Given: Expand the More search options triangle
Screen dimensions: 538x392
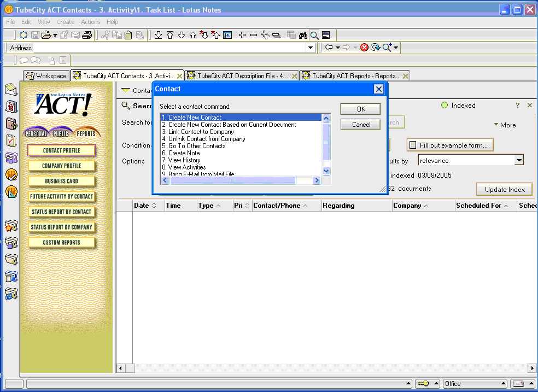Looking at the screenshot, I should pos(496,124).
